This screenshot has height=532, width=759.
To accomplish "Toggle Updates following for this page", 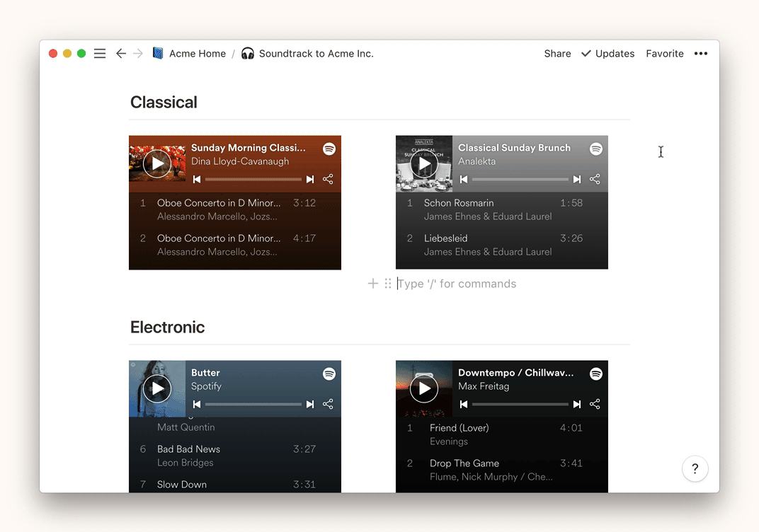I will point(607,54).
